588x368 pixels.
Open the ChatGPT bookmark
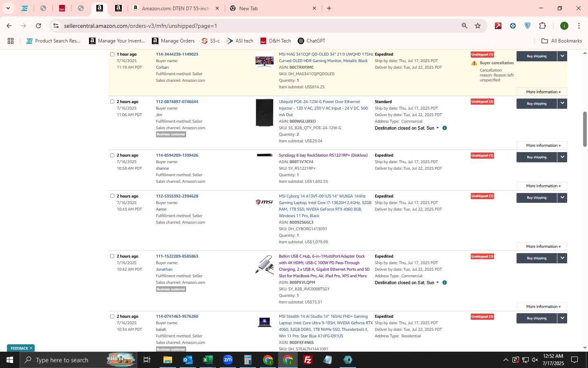point(312,41)
